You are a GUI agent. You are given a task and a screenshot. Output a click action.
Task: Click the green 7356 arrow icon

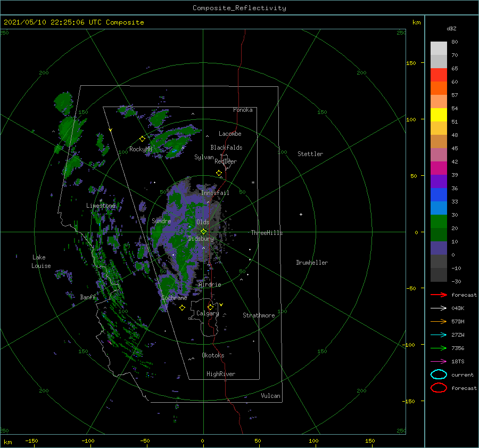pos(439,348)
